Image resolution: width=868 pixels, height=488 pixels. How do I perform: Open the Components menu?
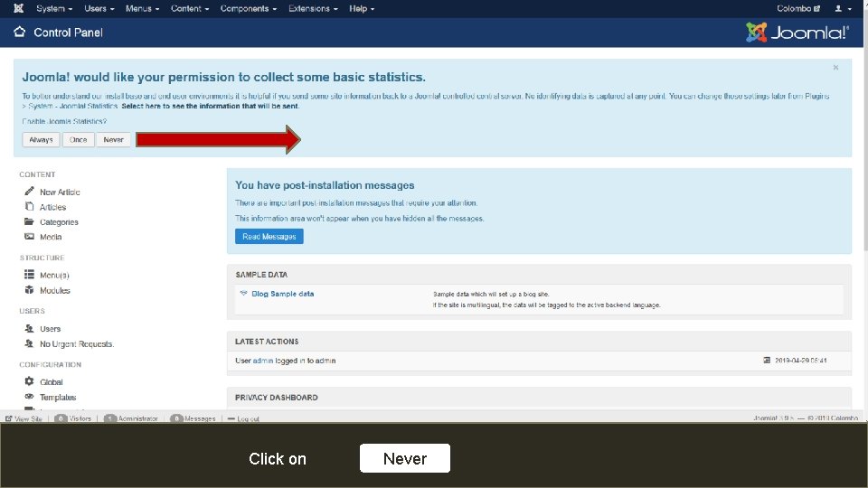(249, 8)
